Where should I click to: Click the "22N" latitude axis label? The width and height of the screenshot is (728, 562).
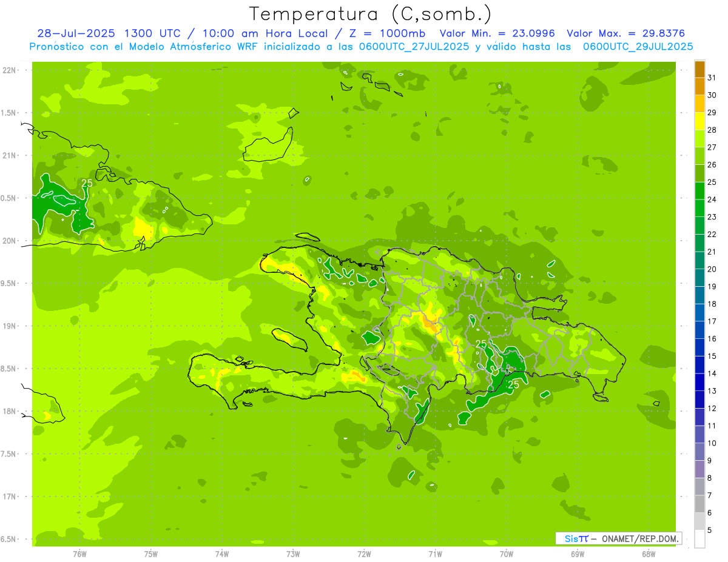[10, 70]
